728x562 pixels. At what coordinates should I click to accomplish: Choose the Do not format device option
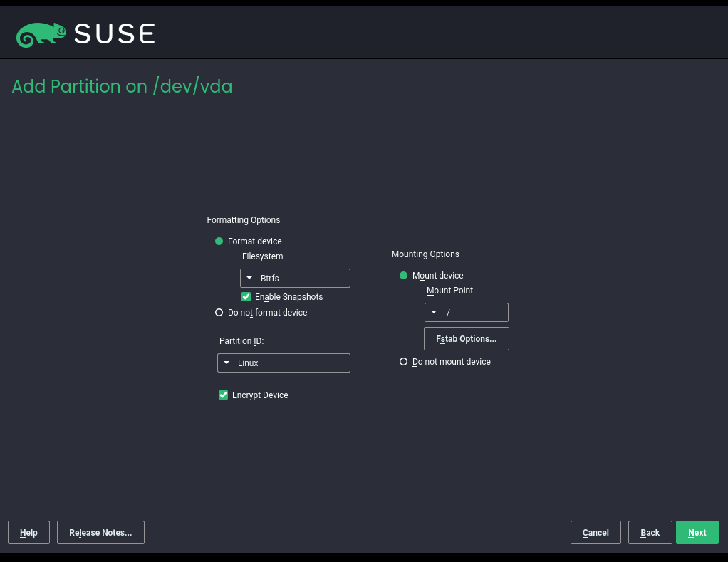(x=219, y=313)
